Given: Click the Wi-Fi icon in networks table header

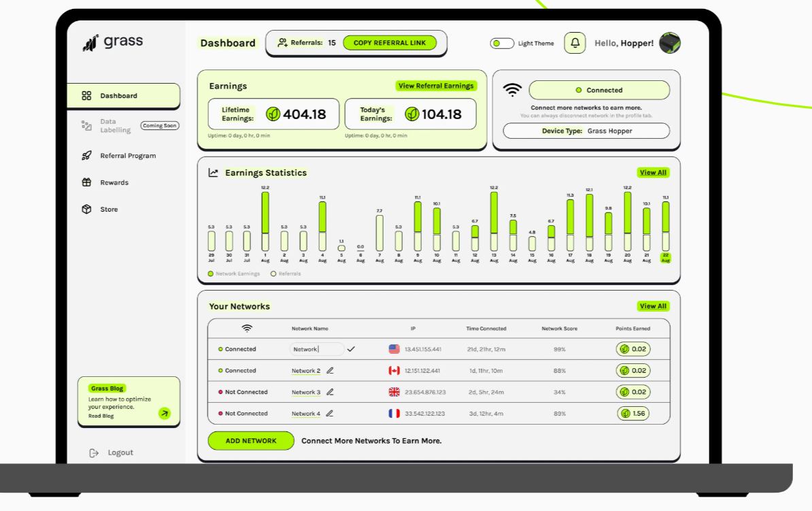Looking at the screenshot, I should [247, 329].
